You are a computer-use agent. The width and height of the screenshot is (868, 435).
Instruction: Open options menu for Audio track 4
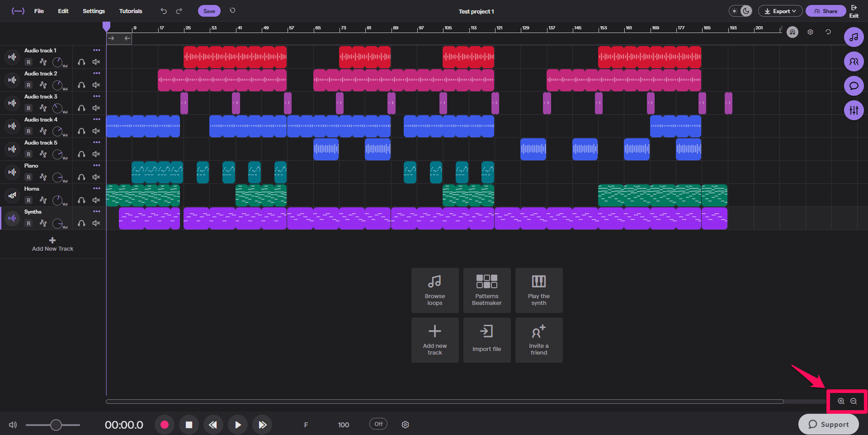click(x=97, y=119)
